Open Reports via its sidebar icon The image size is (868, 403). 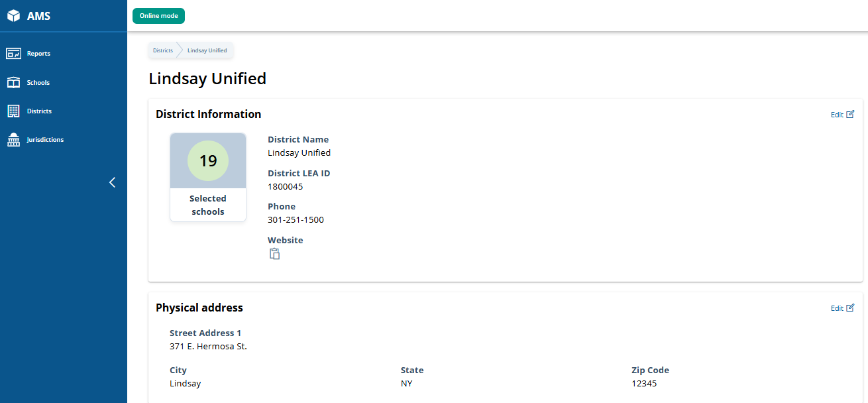(13, 54)
